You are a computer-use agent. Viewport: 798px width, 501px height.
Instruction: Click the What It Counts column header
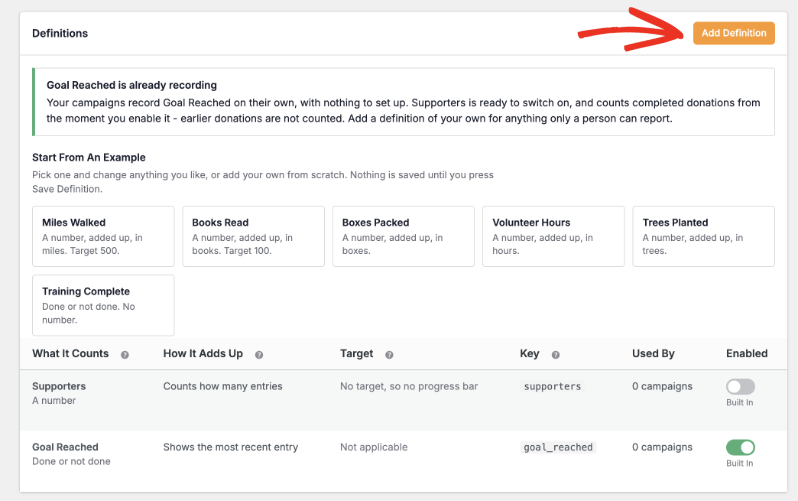(x=70, y=353)
